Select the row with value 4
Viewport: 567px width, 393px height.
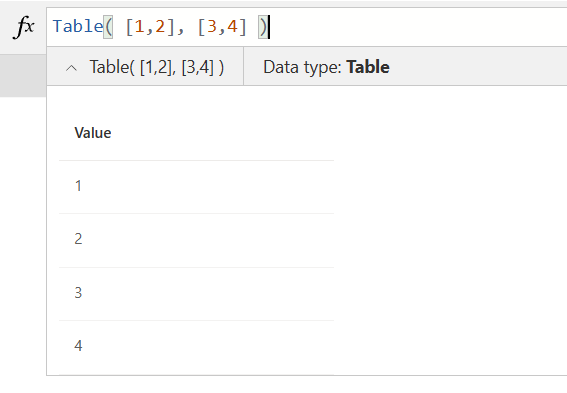(196, 347)
